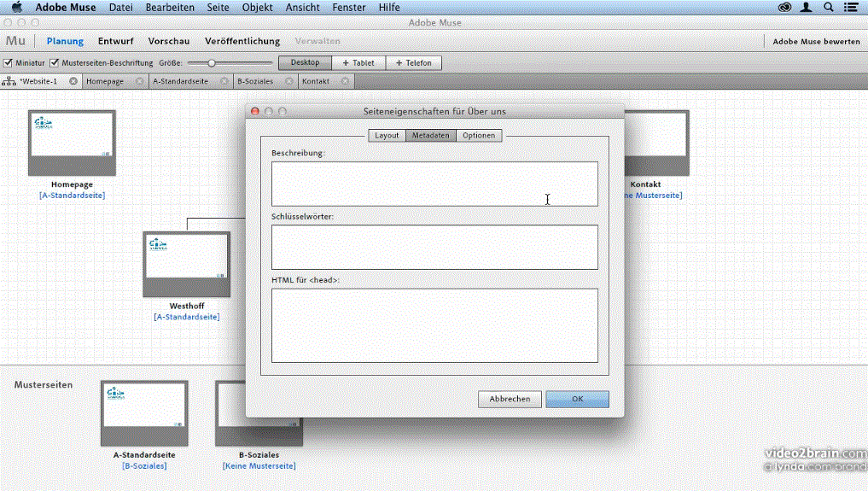Click the user account menu bar icon

coord(806,7)
